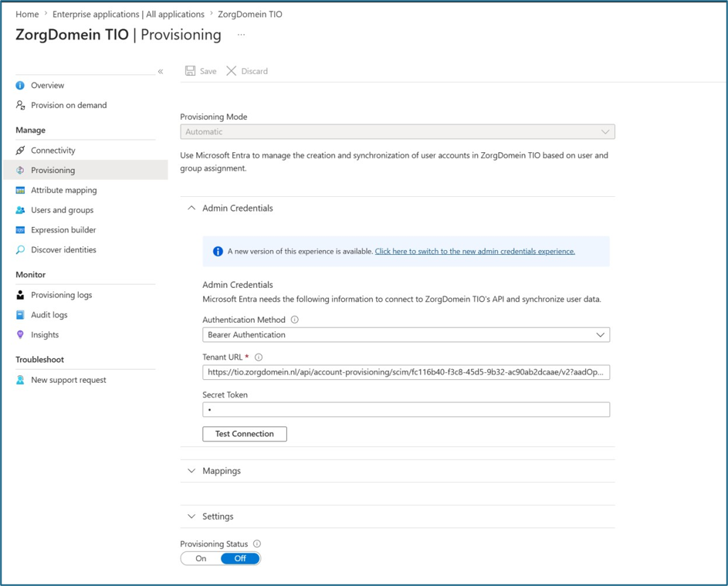This screenshot has width=728, height=586.
Task: Click the Discard X icon
Action: [231, 70]
